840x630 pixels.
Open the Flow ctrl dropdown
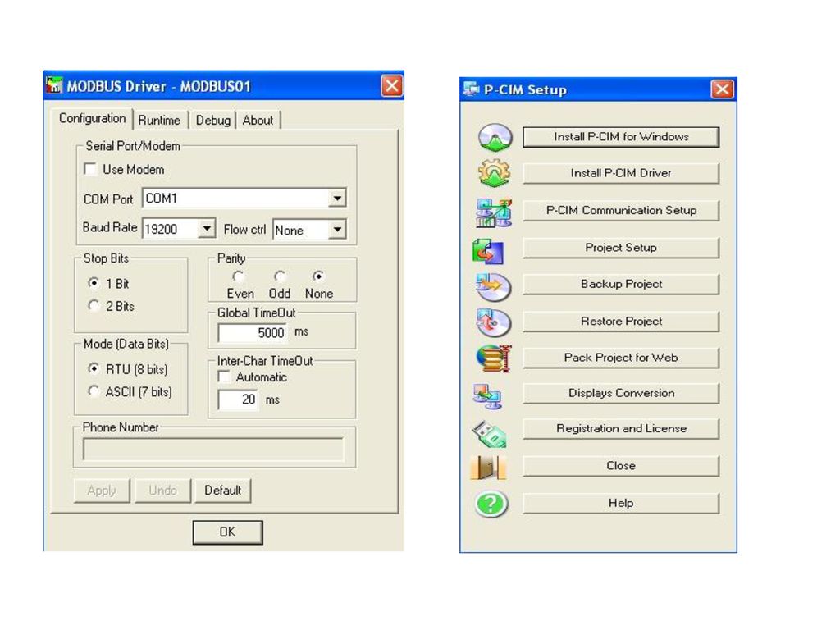coord(337,230)
